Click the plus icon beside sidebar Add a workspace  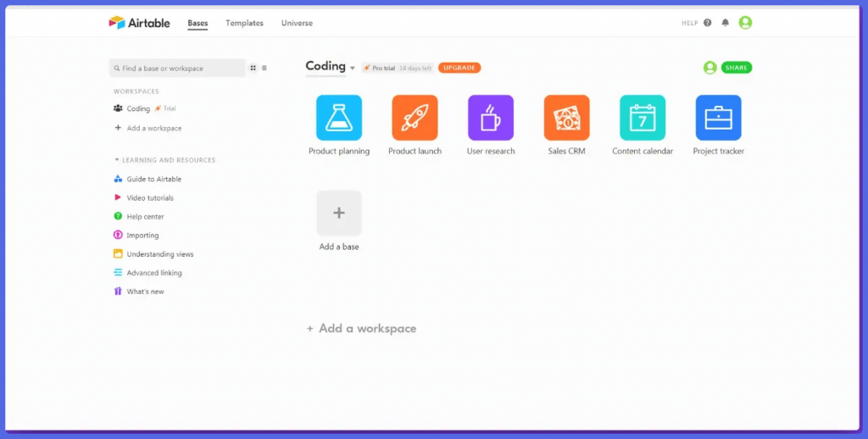pos(117,128)
